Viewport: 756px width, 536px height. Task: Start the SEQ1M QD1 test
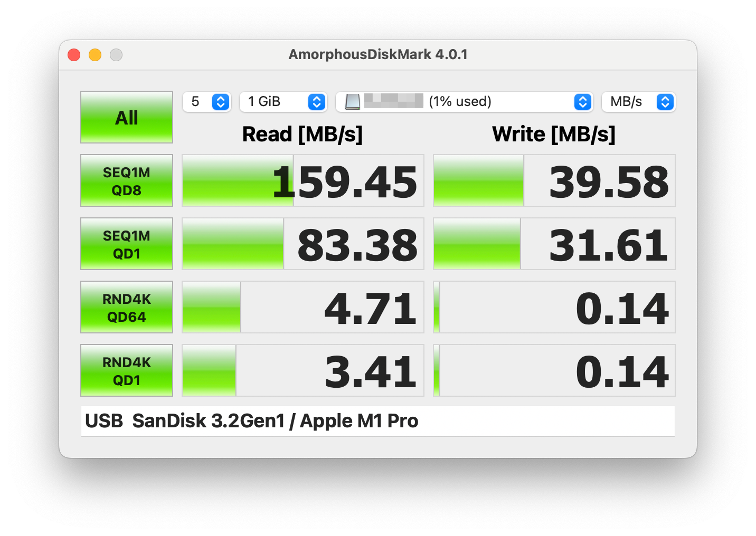coord(127,244)
